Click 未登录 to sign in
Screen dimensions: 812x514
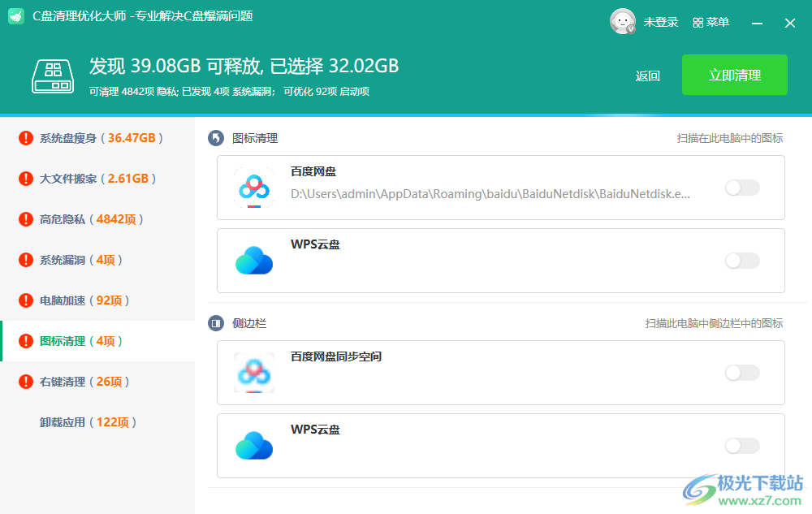click(x=659, y=22)
